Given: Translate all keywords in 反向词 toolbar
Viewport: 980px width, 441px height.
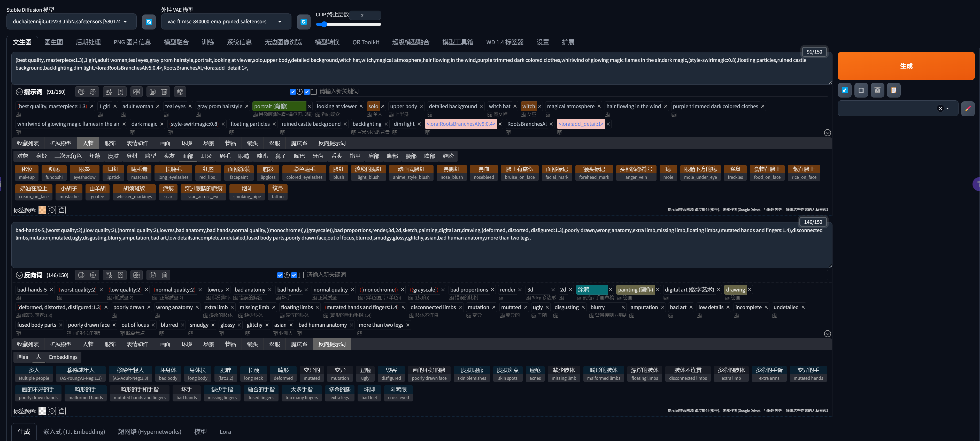Looking at the screenshot, I should (137, 275).
